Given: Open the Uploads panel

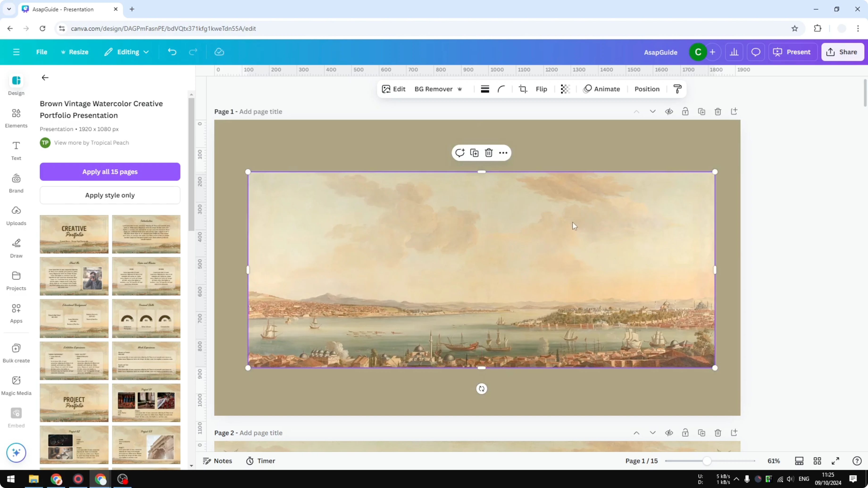Looking at the screenshot, I should pos(16,216).
